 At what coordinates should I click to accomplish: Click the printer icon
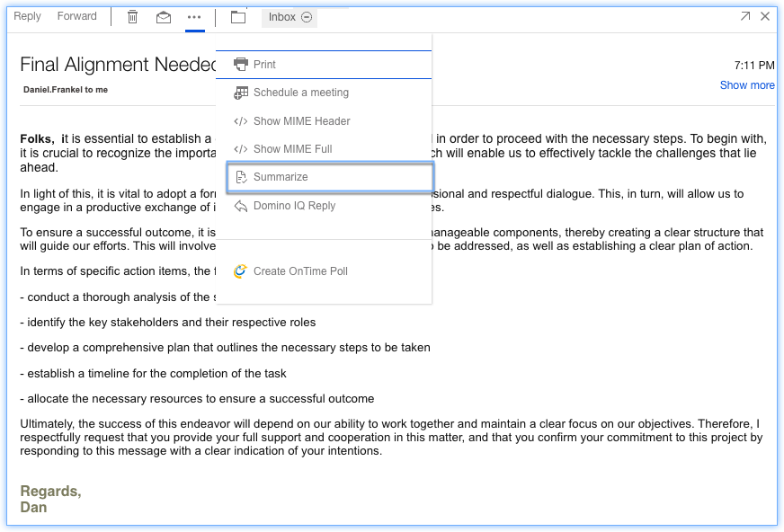coord(240,64)
